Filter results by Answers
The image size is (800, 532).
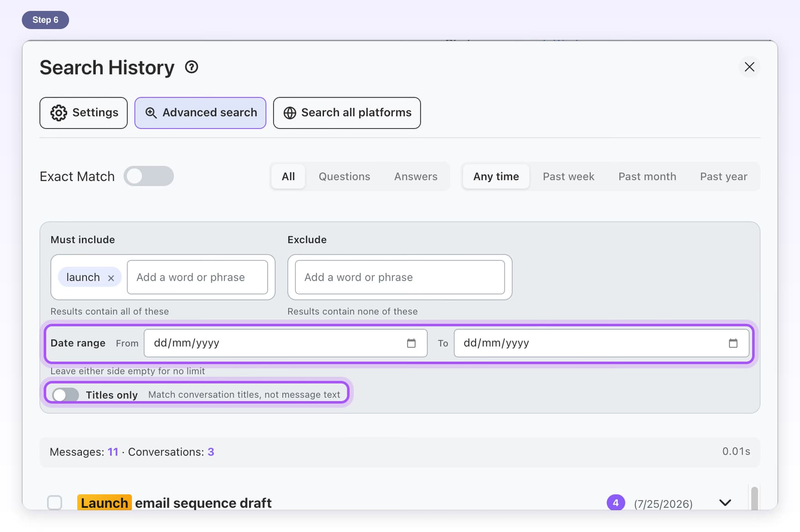pyautogui.click(x=415, y=176)
